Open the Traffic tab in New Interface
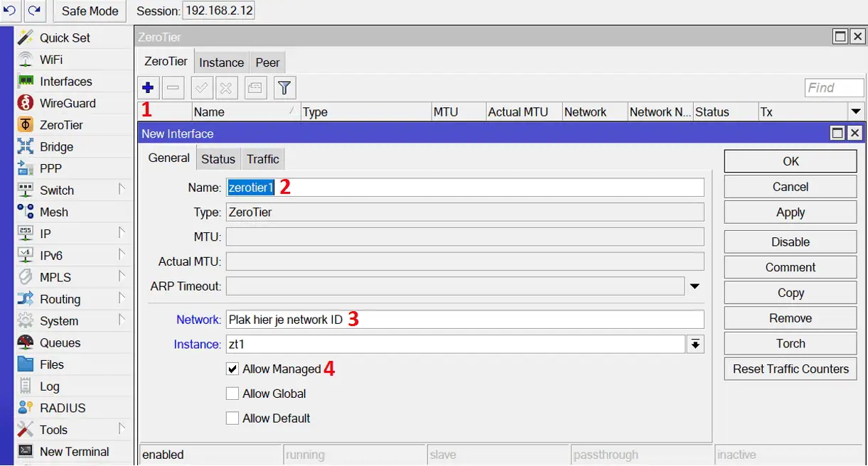The width and height of the screenshot is (868, 466). pos(262,159)
